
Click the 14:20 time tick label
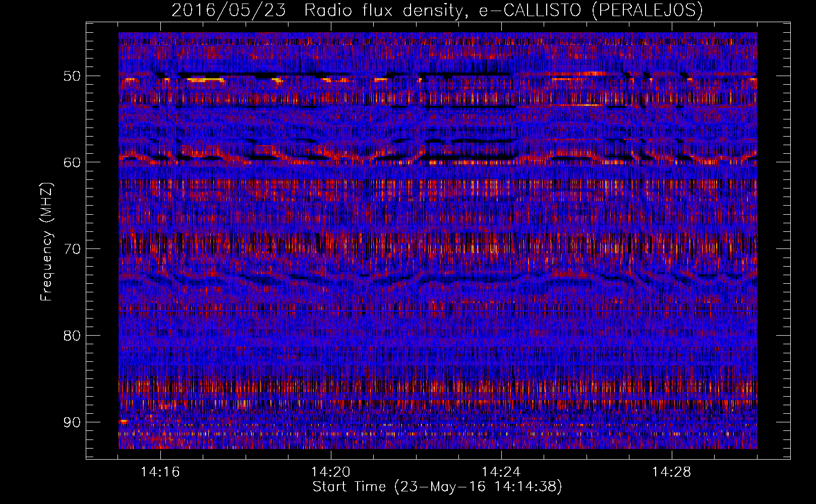click(331, 472)
